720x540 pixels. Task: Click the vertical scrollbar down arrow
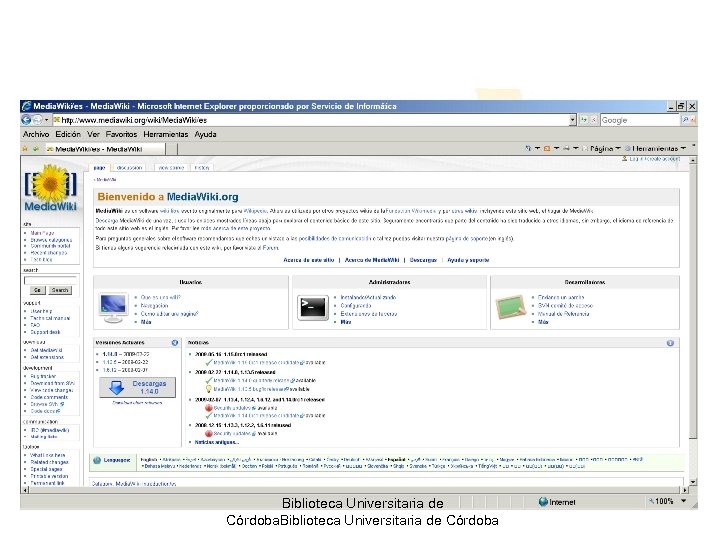(x=693, y=482)
